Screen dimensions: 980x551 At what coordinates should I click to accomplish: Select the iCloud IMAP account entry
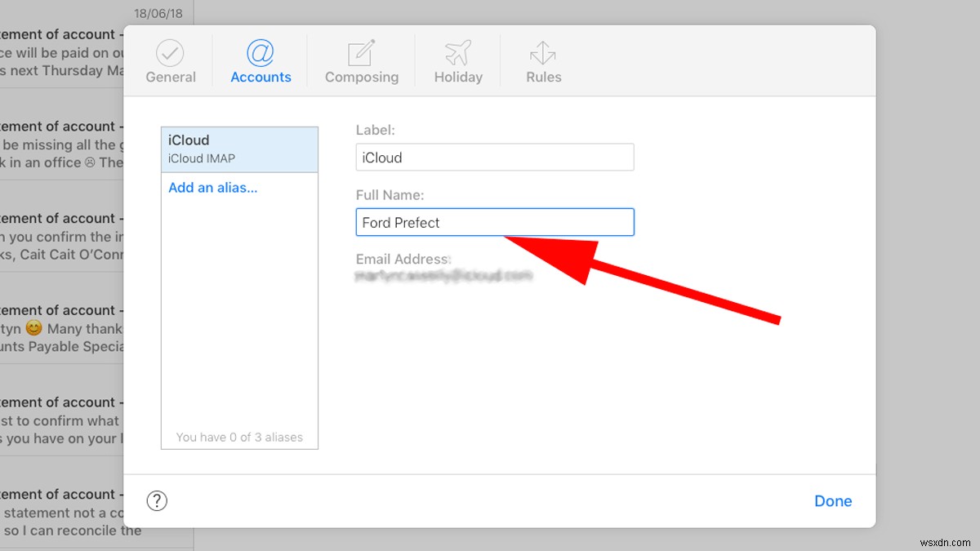pyautogui.click(x=239, y=149)
